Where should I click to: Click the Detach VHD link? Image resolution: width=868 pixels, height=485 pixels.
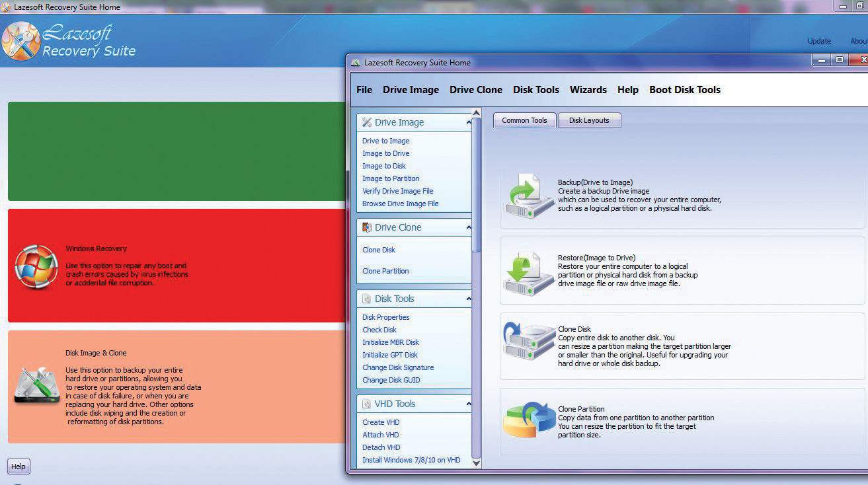point(381,447)
